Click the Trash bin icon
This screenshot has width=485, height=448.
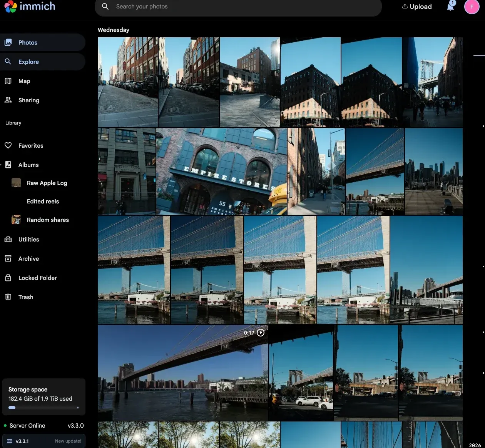pos(8,297)
